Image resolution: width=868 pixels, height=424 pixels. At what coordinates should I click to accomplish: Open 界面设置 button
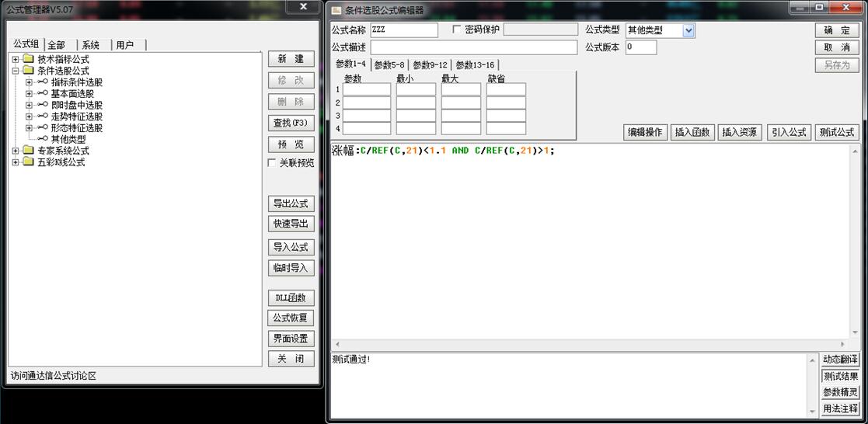click(291, 339)
